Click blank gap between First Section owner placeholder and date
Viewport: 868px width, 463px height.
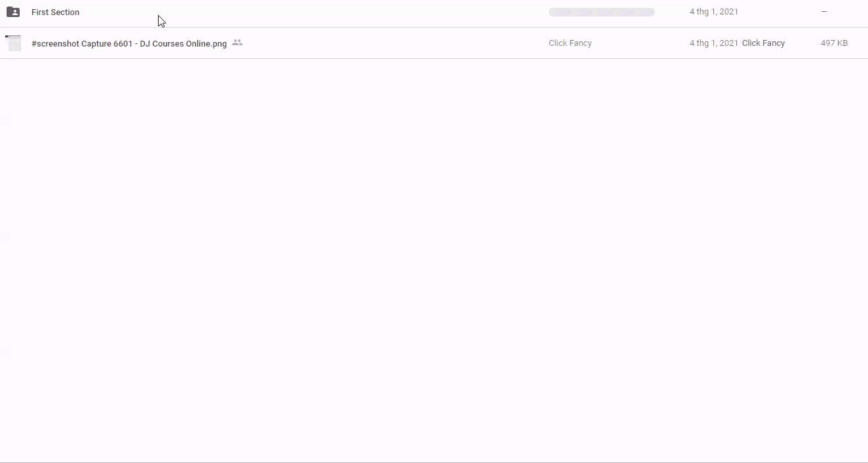click(x=672, y=12)
